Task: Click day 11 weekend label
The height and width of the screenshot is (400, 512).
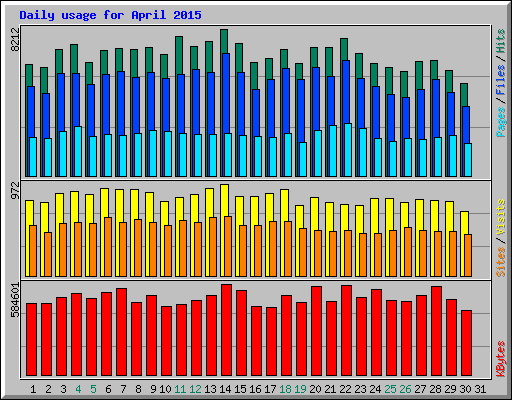Action: [x=180, y=389]
